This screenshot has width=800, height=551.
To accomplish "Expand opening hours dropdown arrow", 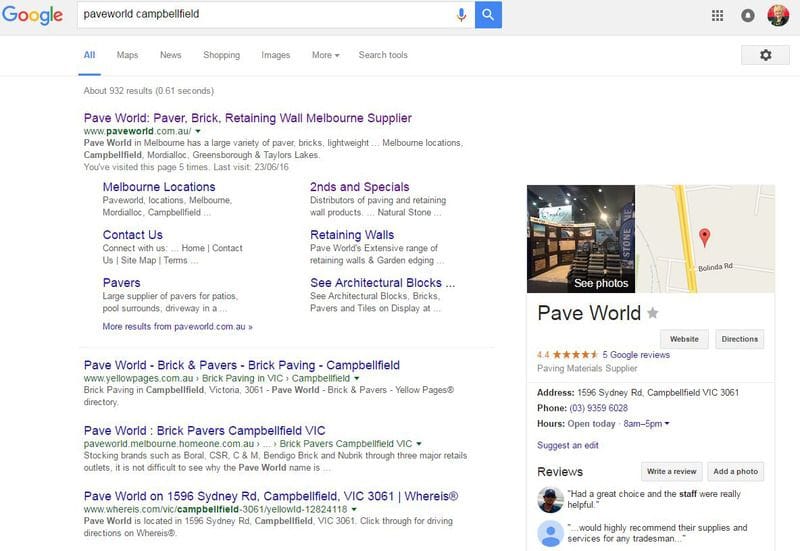I will click(667, 424).
